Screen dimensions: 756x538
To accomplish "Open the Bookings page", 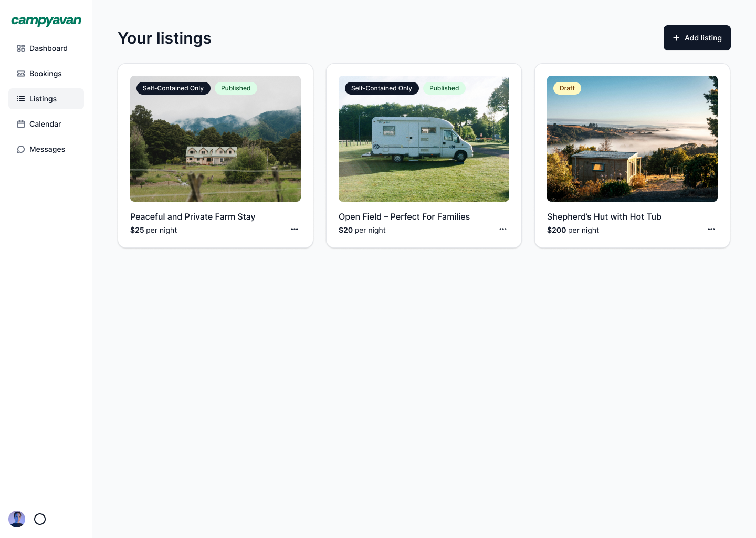I will pos(46,74).
